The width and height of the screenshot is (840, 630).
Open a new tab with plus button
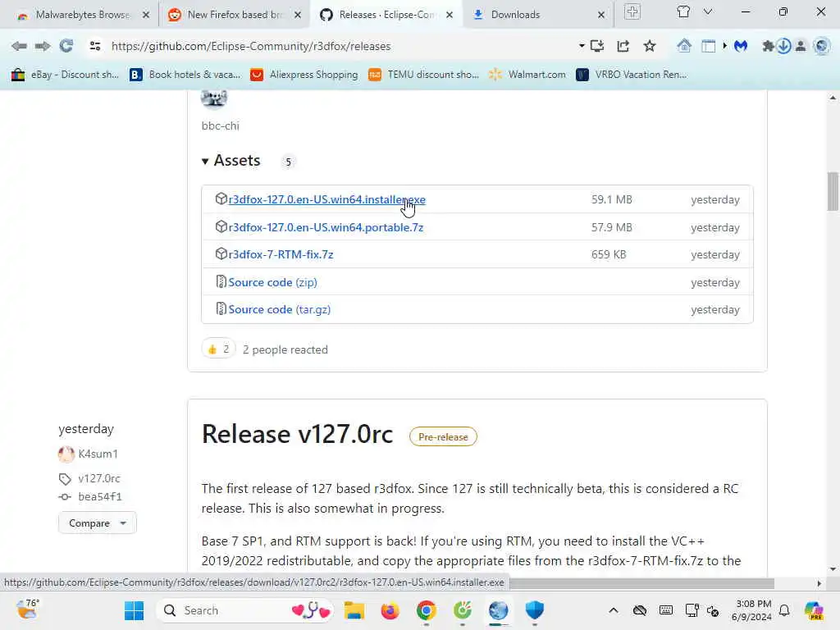point(632,11)
